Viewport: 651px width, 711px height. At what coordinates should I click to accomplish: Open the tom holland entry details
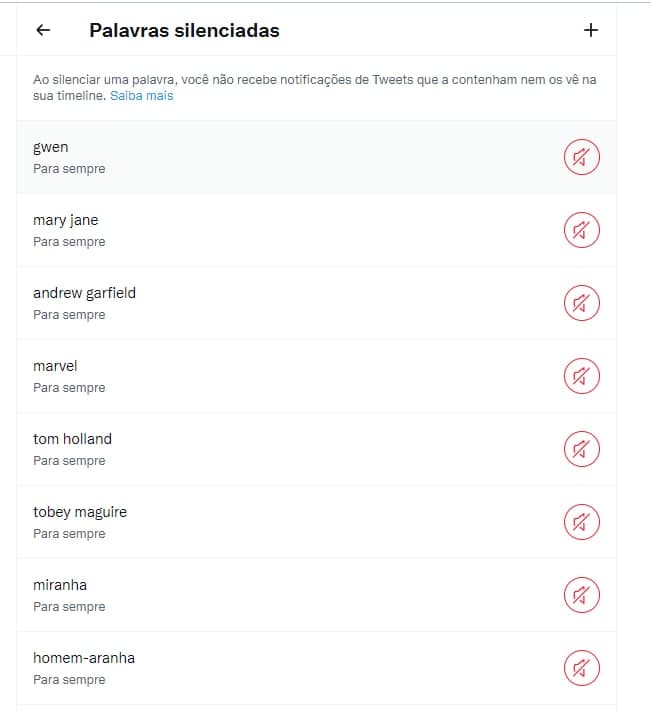click(316, 449)
